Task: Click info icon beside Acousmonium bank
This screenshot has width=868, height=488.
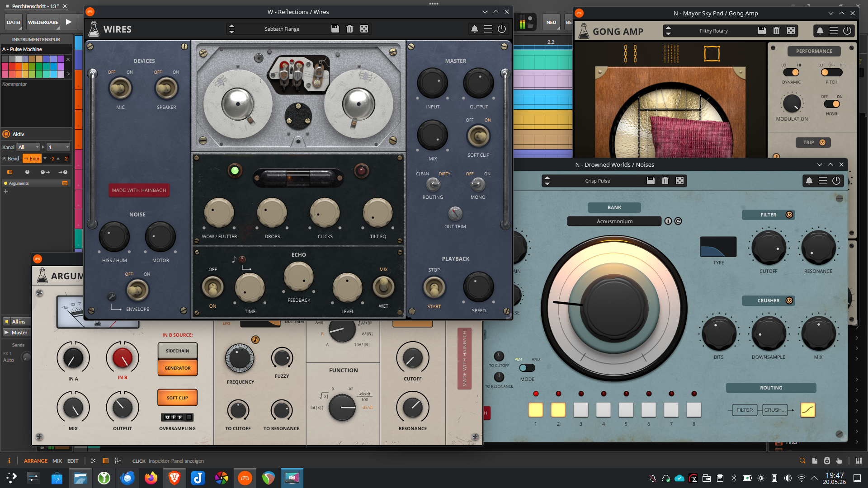Action: click(668, 221)
